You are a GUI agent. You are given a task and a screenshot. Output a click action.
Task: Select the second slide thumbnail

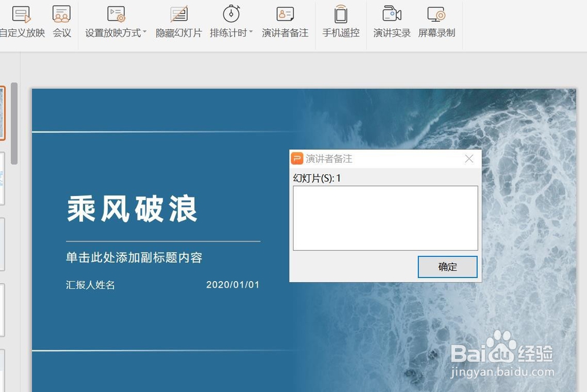tap(2, 178)
